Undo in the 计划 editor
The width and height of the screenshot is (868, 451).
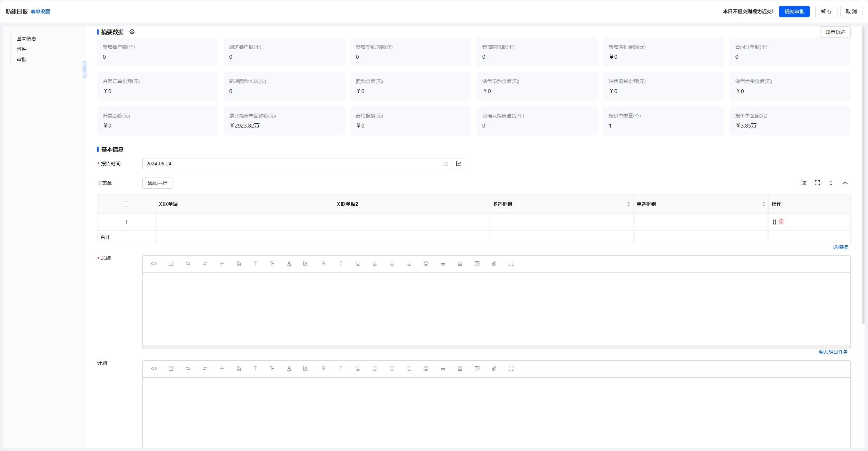(188, 369)
